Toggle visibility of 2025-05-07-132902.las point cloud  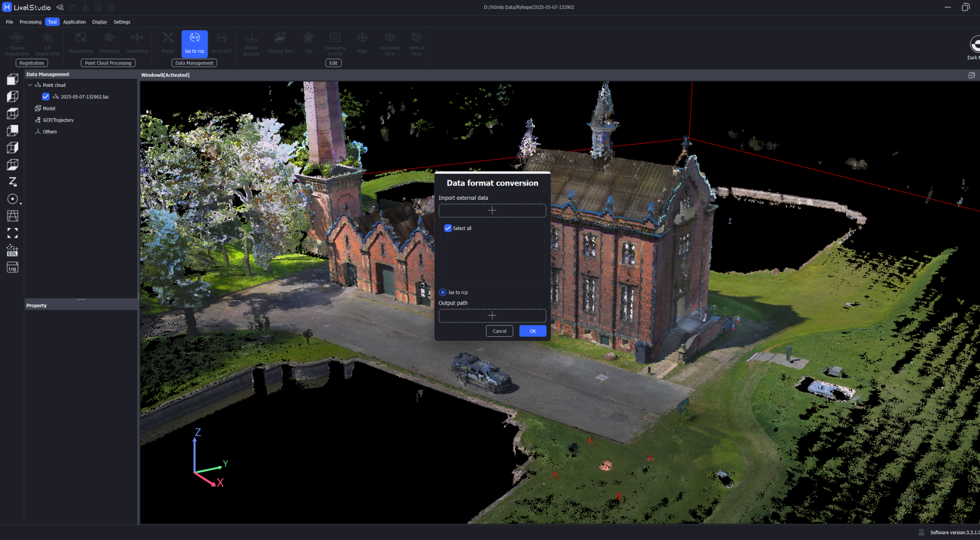click(45, 96)
